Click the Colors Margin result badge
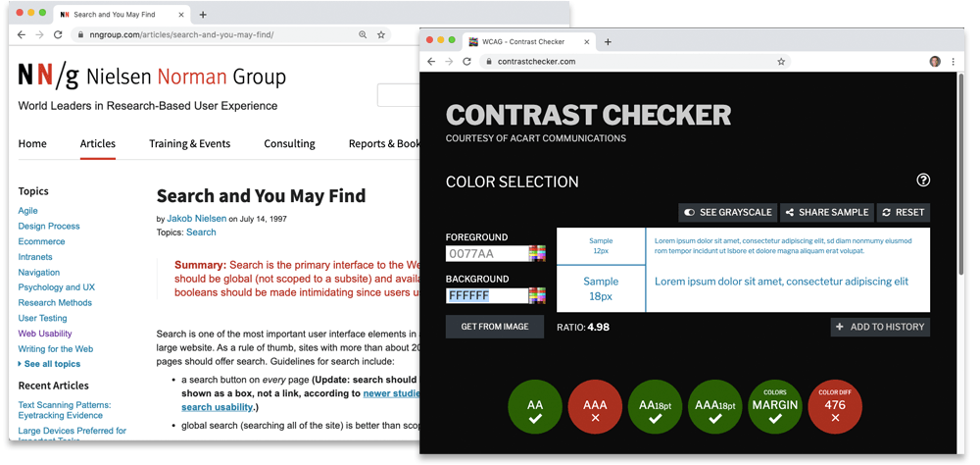 775,407
